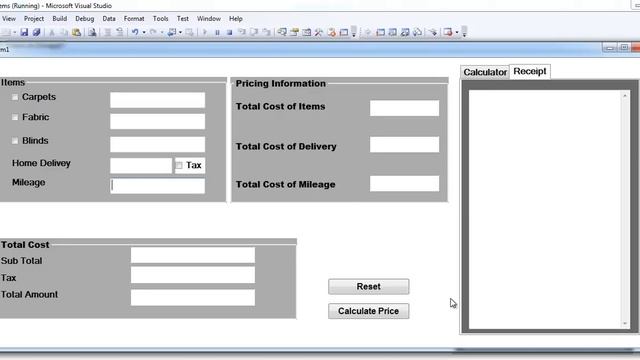Open the Format menu
The image size is (640, 360).
(134, 19)
